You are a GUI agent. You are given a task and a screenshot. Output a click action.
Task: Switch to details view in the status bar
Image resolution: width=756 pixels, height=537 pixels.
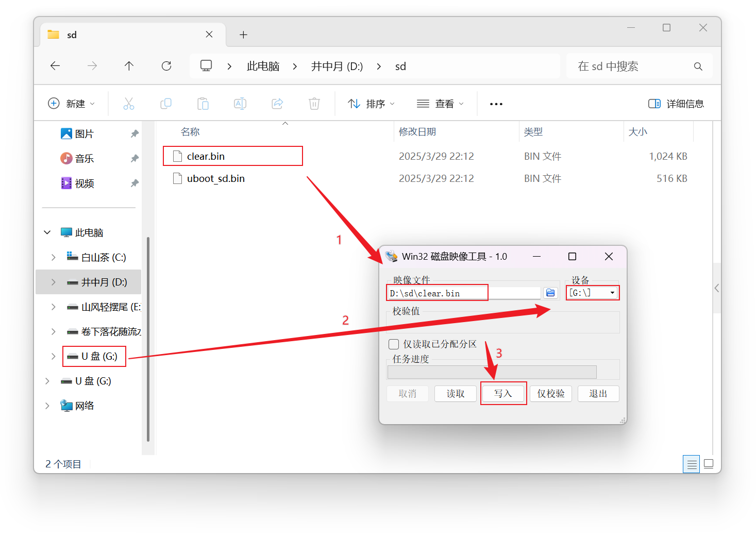click(x=691, y=464)
